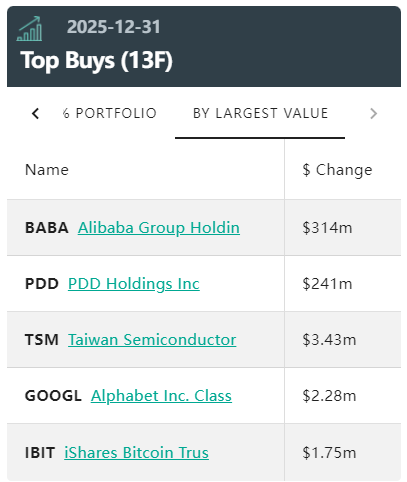407x482 pixels.
Task: Click the $314m change value
Action: 327,228
